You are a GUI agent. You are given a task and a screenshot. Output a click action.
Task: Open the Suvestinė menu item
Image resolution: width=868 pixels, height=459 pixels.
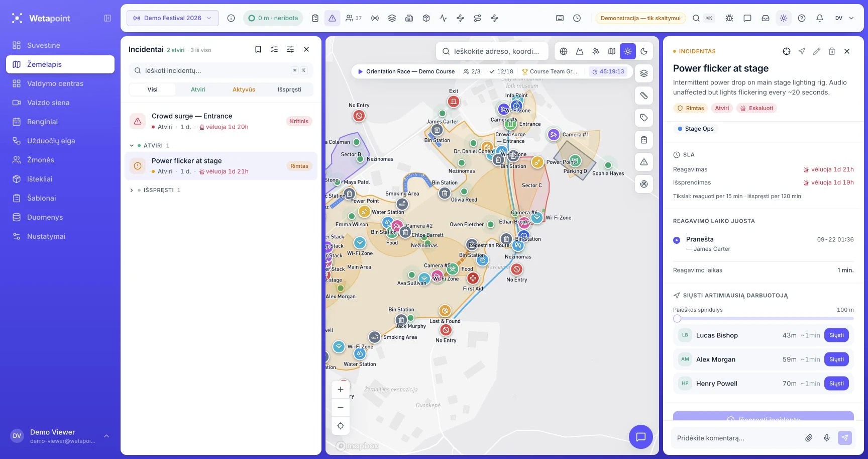coord(60,45)
